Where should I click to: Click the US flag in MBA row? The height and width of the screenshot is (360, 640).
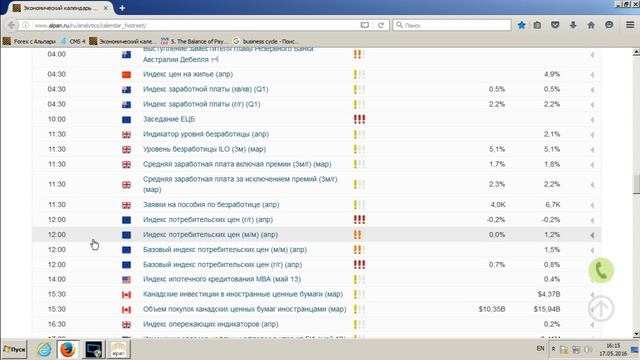click(127, 280)
